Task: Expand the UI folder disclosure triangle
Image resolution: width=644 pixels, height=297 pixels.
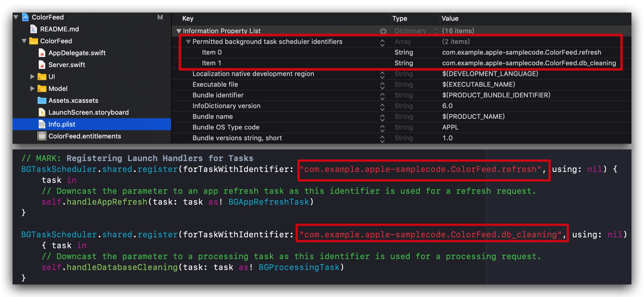Action: 32,77
